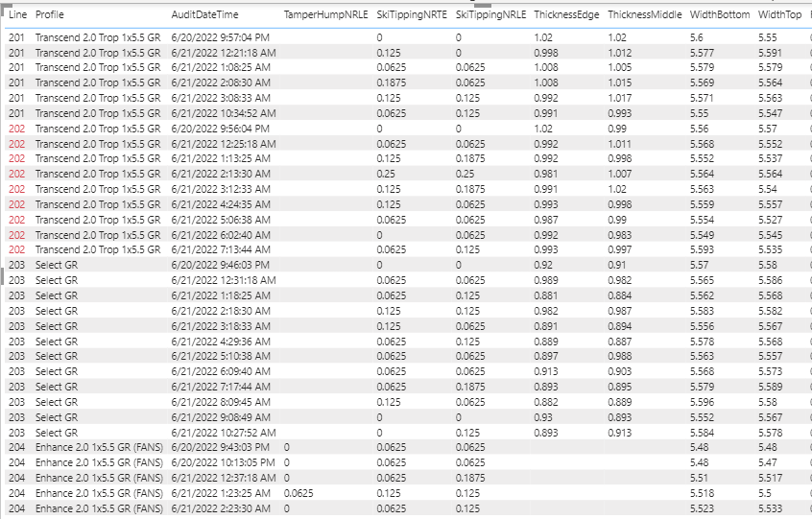This screenshot has width=812, height=519.
Task: Select the 6/20/2022 9:57:04 PM audit time cell
Action: pyautogui.click(x=221, y=37)
